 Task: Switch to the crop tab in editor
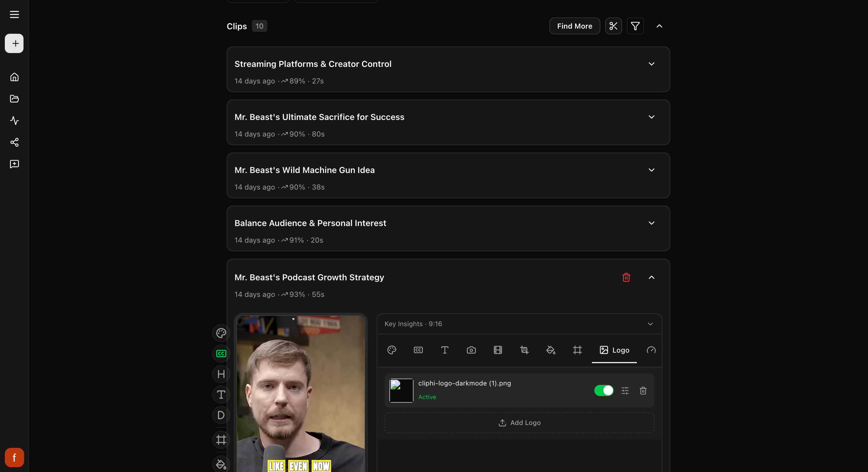(x=524, y=350)
